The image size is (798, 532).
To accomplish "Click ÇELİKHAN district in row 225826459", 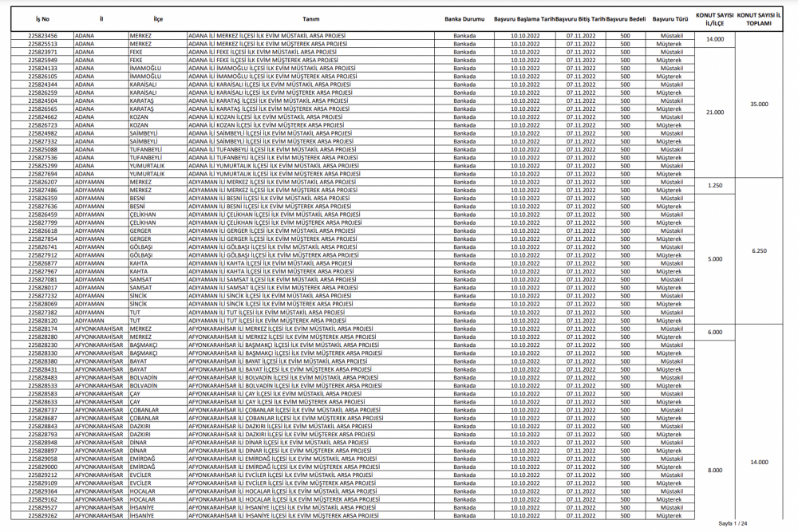I will coord(143,215).
